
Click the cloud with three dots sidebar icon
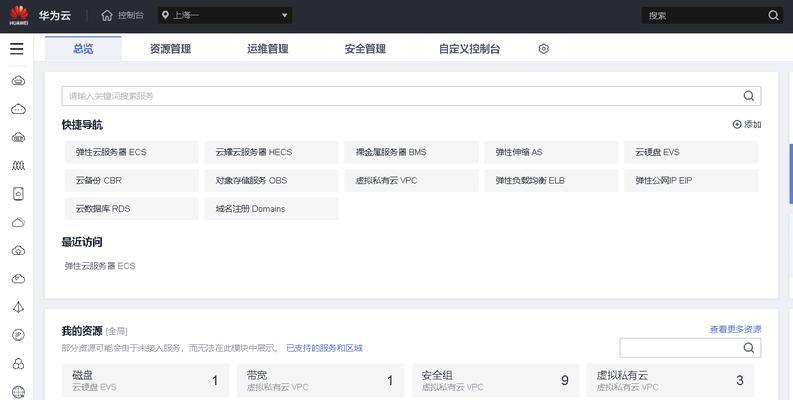[18, 109]
